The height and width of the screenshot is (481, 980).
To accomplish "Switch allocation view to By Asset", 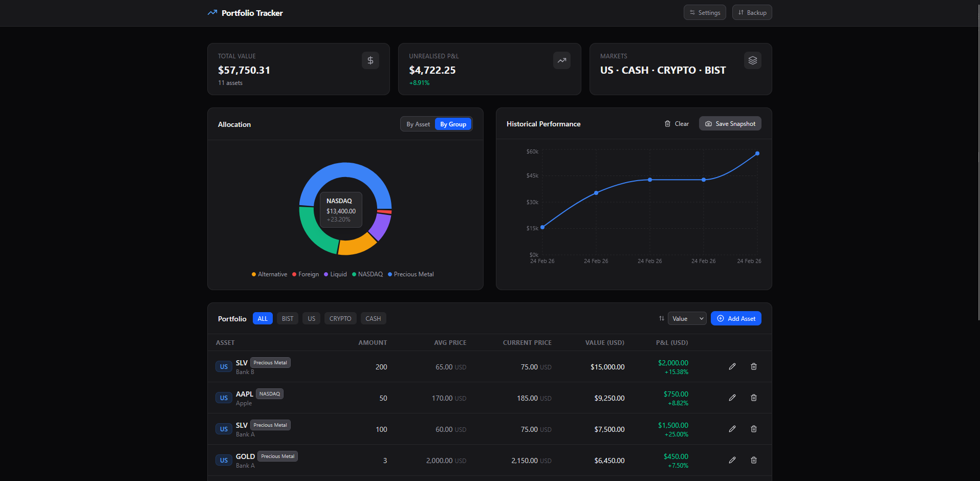I will (418, 124).
